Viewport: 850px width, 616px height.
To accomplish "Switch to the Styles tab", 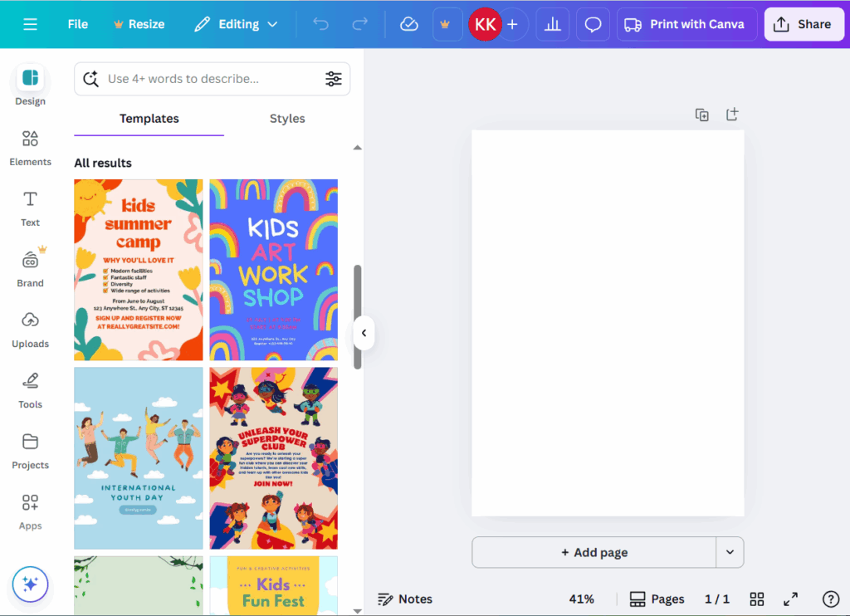I will (287, 119).
